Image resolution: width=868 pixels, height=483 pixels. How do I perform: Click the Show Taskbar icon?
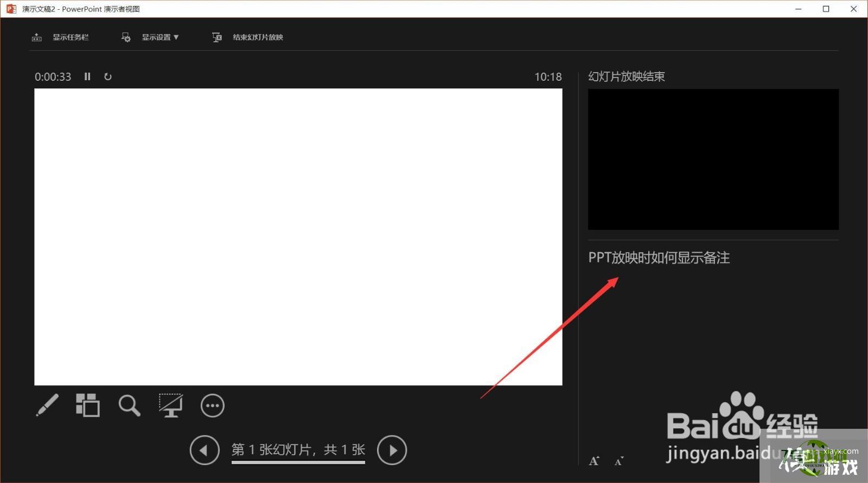(x=37, y=37)
